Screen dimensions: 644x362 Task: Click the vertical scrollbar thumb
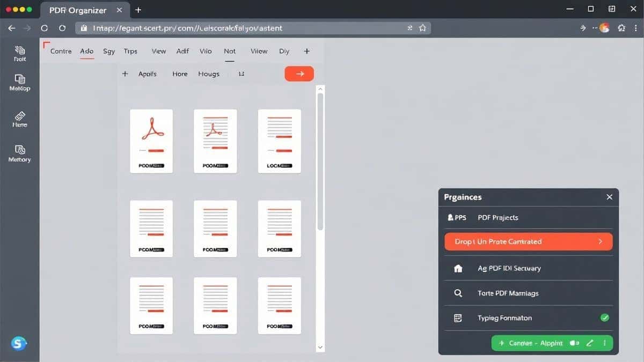[320, 161]
